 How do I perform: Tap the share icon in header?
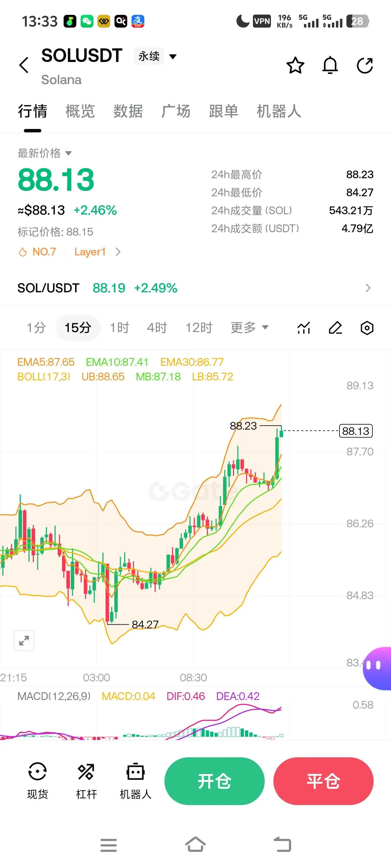pos(365,65)
